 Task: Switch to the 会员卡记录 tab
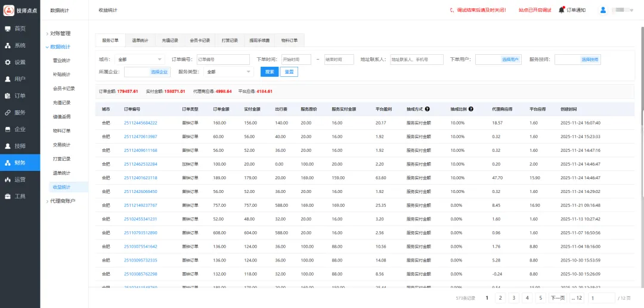click(x=200, y=41)
